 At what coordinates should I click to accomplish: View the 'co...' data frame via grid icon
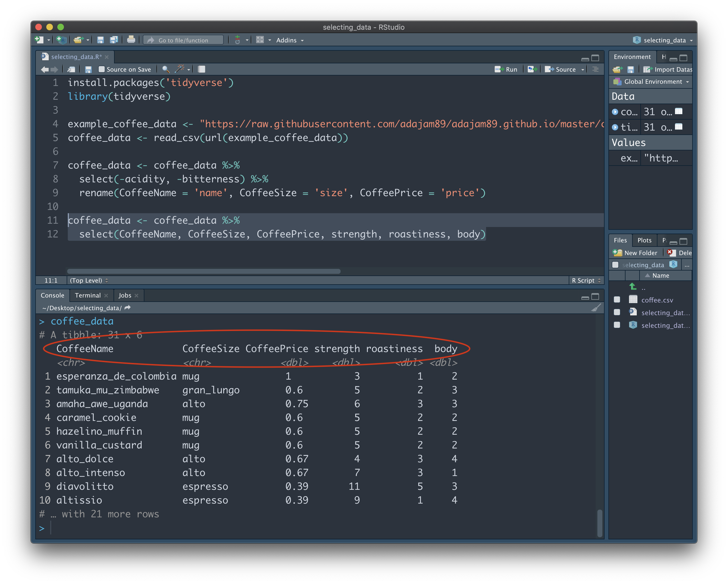tap(678, 111)
